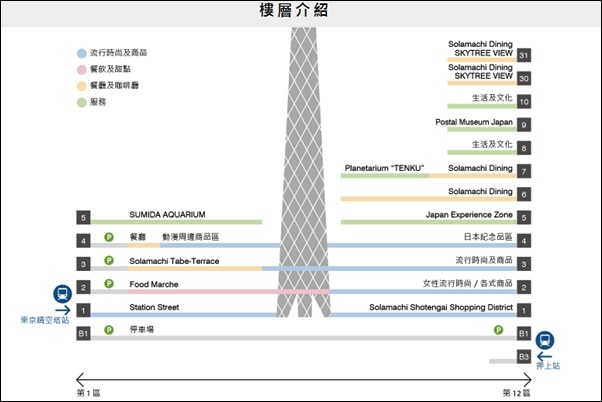The width and height of the screenshot is (602, 402).
Task: Select the floor 8 number badge
Action: [x=524, y=148]
